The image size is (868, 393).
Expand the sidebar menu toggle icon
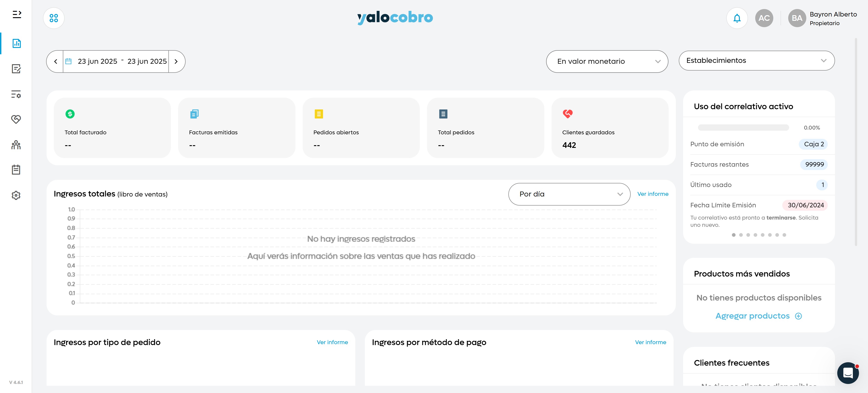[17, 14]
